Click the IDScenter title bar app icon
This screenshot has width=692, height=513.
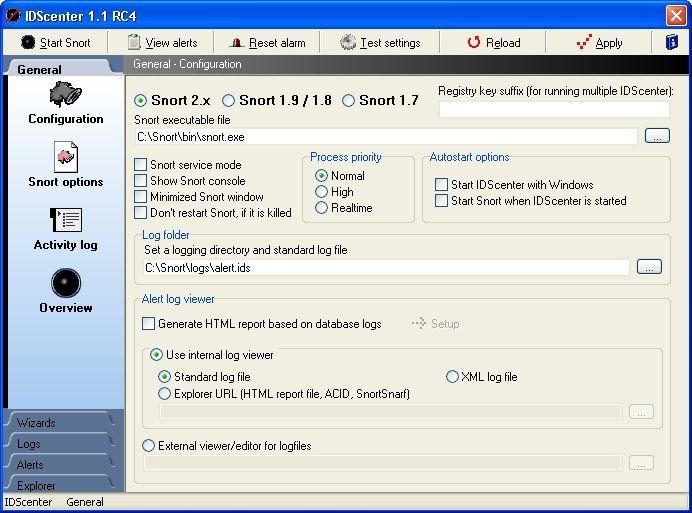click(x=13, y=15)
